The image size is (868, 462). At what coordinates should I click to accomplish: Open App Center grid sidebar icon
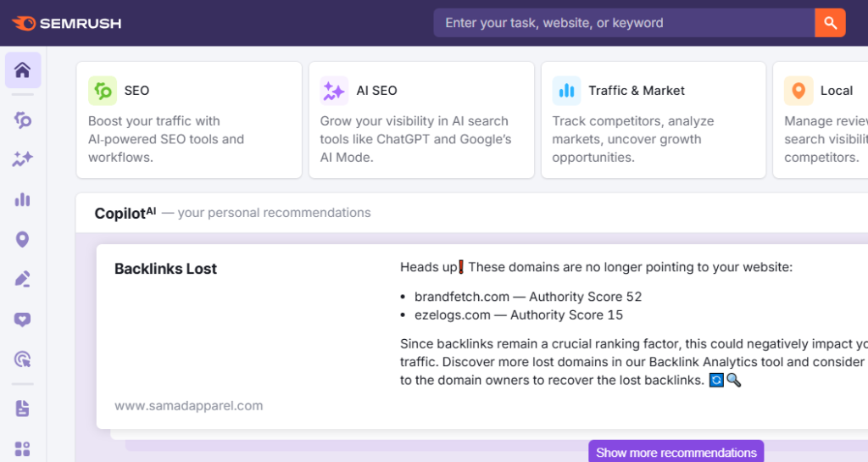[x=23, y=448]
